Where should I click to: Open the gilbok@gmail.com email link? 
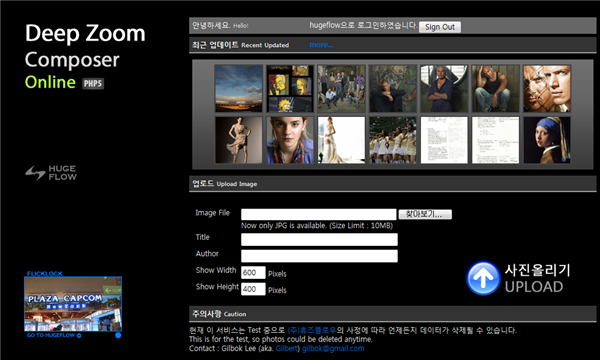333,349
